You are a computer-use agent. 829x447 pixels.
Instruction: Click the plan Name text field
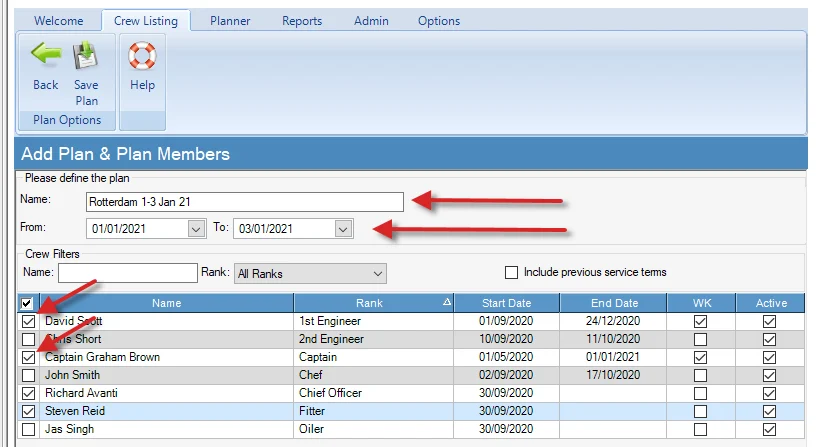tap(244, 202)
